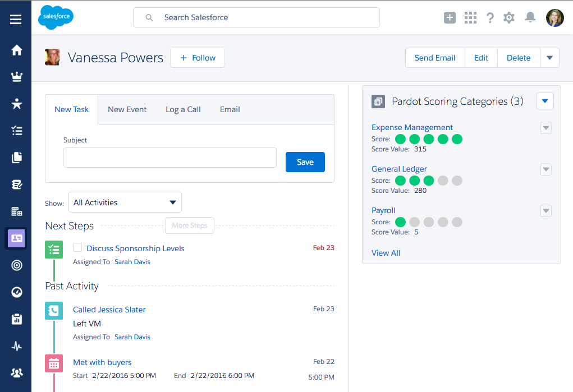The height and width of the screenshot is (392, 573).
Task: Open the pulse feed icon in sidebar
Action: coord(16,346)
